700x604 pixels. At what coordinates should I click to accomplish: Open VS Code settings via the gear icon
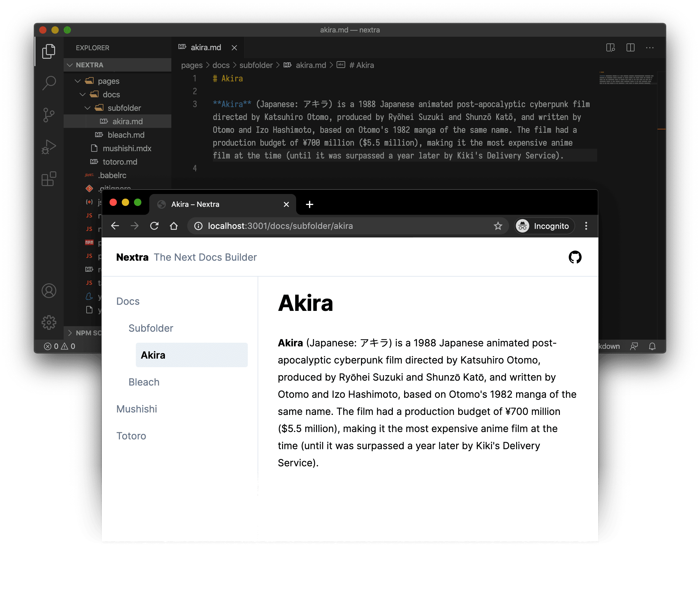pos(49,322)
